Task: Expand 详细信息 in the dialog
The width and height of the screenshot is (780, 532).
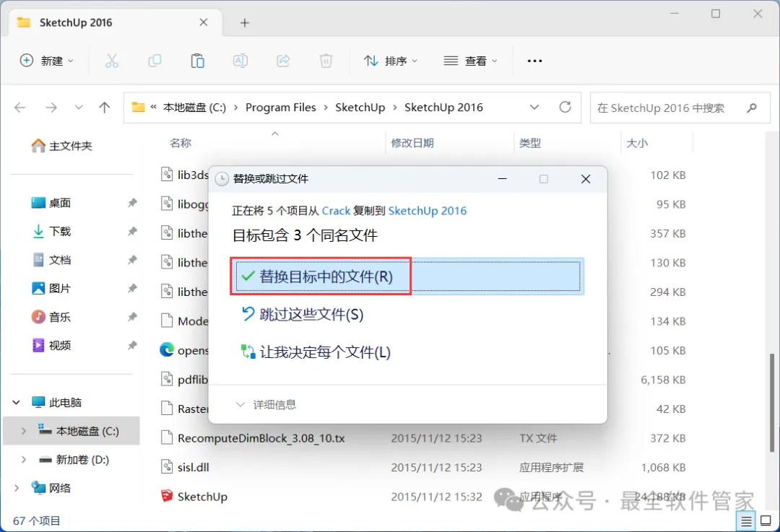Action: pyautogui.click(x=266, y=405)
